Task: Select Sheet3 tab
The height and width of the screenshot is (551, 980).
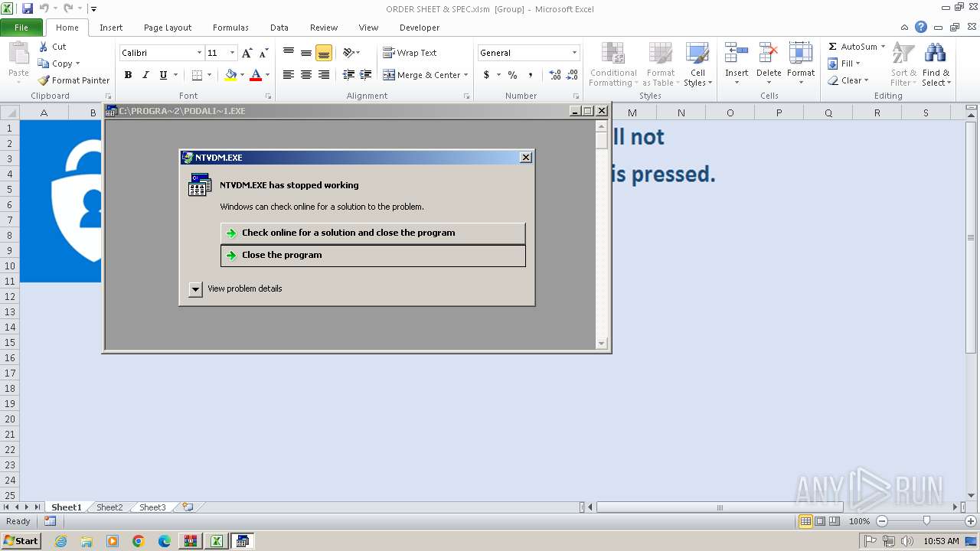Action: (x=152, y=507)
